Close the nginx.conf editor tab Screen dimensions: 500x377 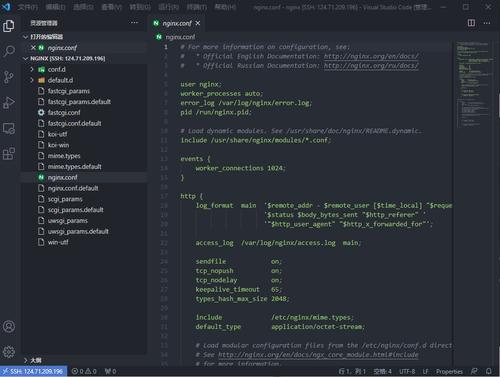tap(198, 23)
